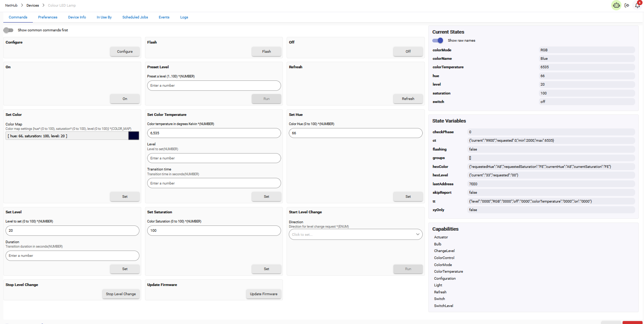This screenshot has width=644, height=324.
Task: Switch to the In Use By tab
Action: click(x=104, y=17)
